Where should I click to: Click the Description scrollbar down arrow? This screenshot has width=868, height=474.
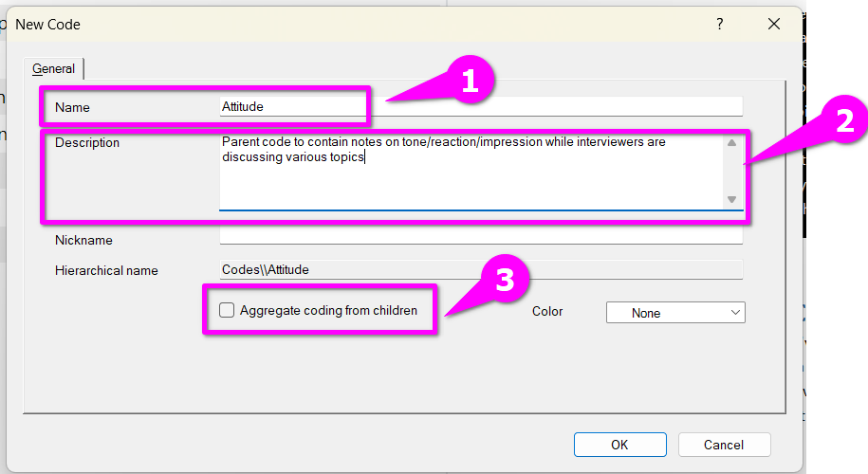(x=731, y=199)
